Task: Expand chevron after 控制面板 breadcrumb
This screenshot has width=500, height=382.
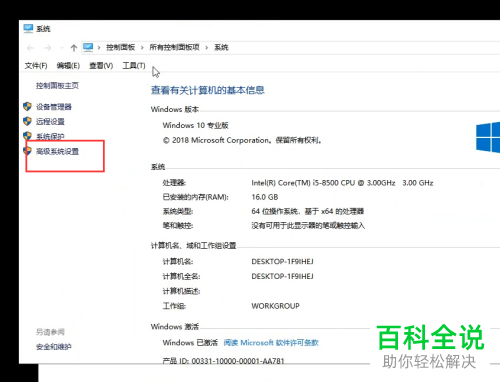Action: (x=142, y=48)
